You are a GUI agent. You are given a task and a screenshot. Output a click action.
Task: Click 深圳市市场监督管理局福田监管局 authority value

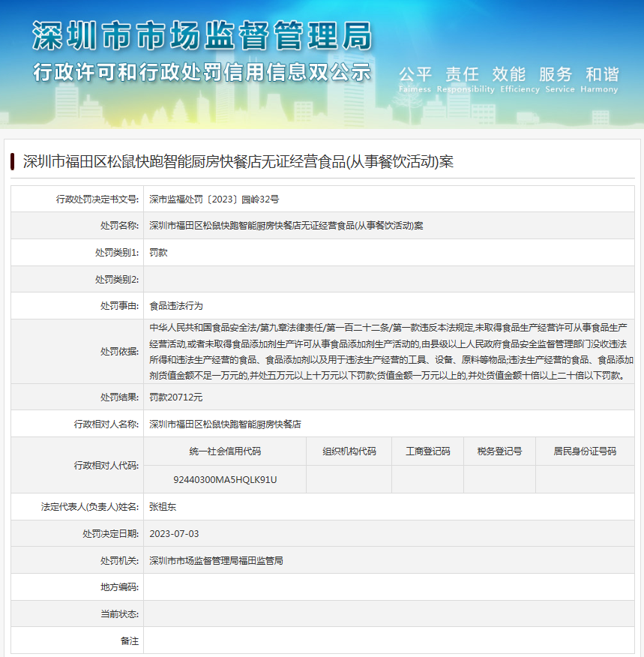(216, 561)
